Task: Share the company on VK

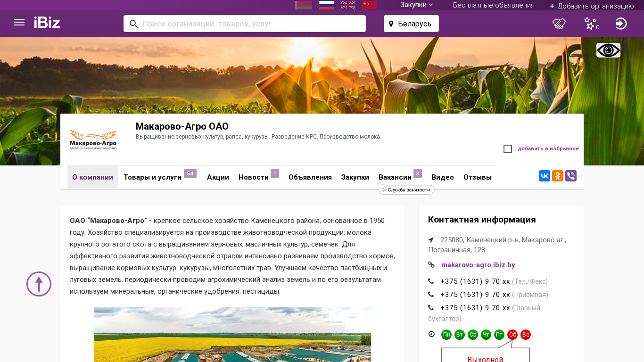Action: [x=545, y=176]
